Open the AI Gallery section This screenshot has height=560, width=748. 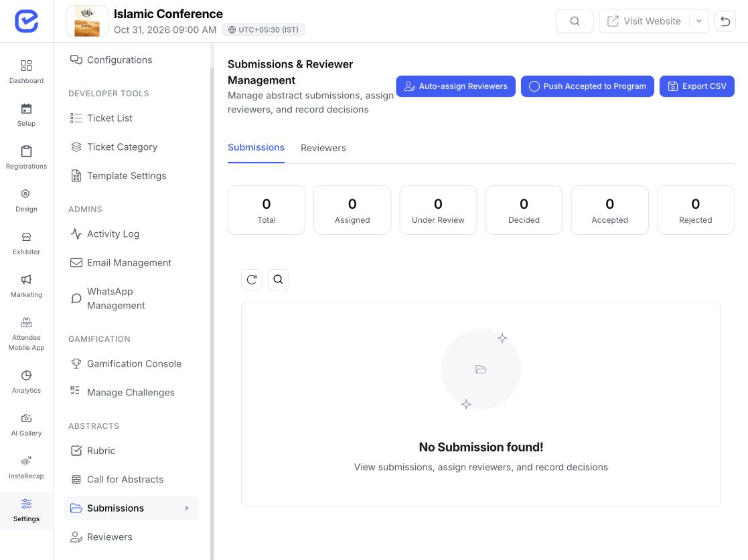(26, 425)
